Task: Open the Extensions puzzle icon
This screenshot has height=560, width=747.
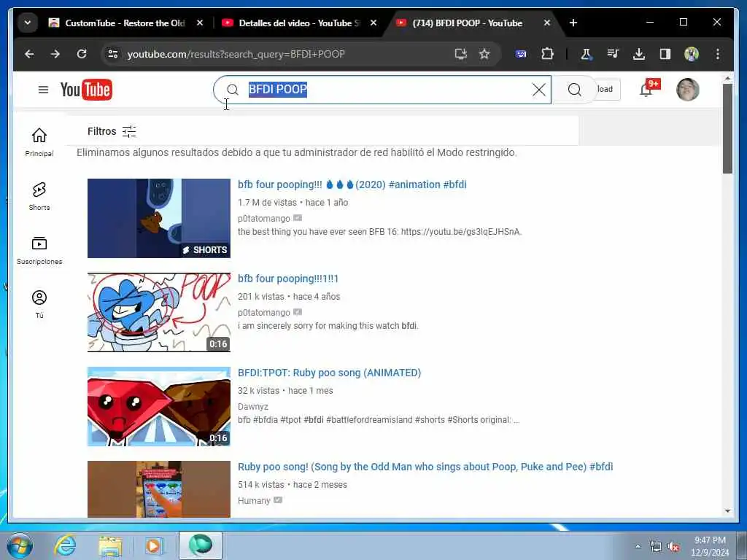Action: point(547,54)
